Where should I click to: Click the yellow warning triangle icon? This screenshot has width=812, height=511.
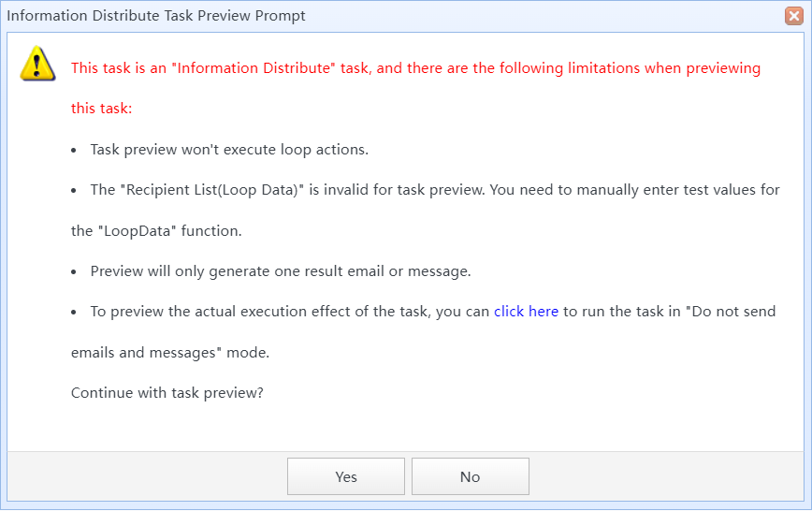pyautogui.click(x=37, y=64)
